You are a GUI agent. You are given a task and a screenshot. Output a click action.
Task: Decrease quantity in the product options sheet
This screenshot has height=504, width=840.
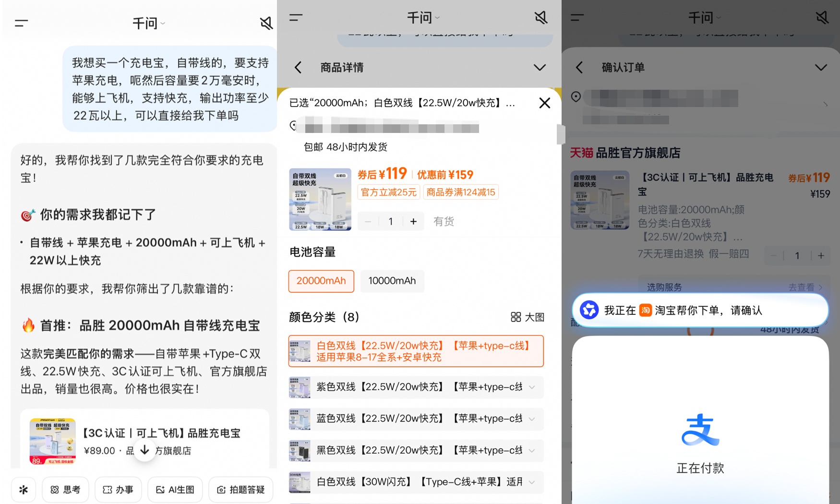(x=368, y=221)
